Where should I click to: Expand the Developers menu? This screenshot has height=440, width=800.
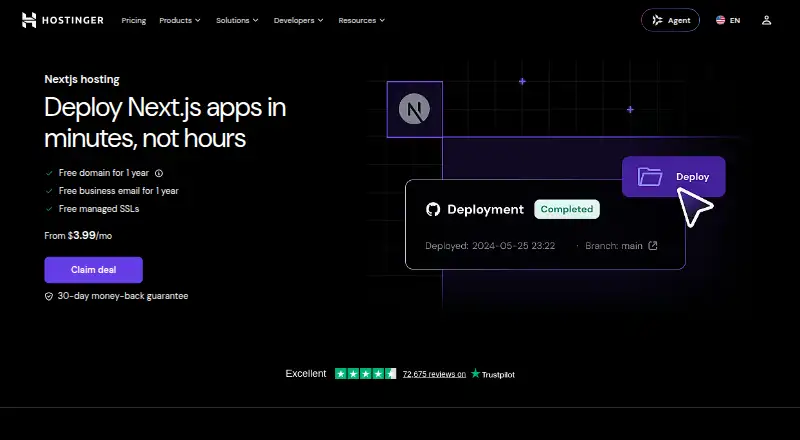pos(298,20)
